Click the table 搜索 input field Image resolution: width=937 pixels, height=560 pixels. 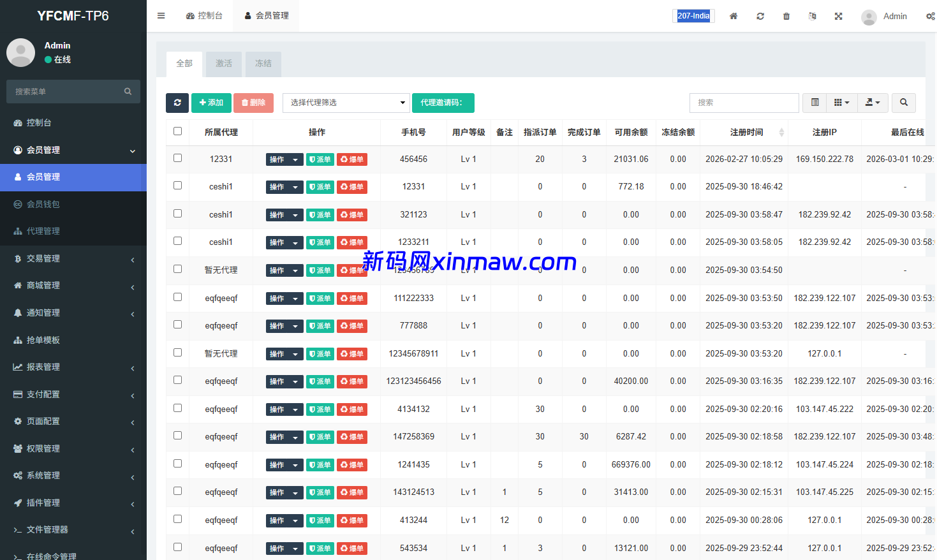point(744,103)
